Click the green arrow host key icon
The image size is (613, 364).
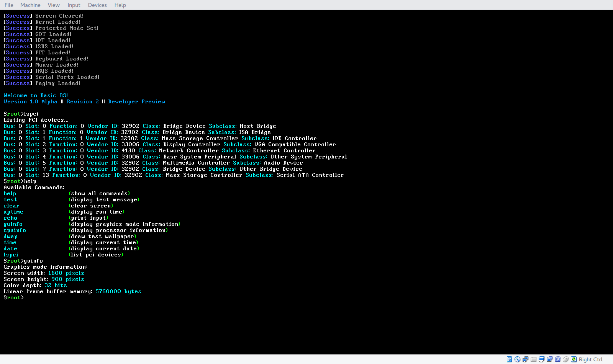574,359
